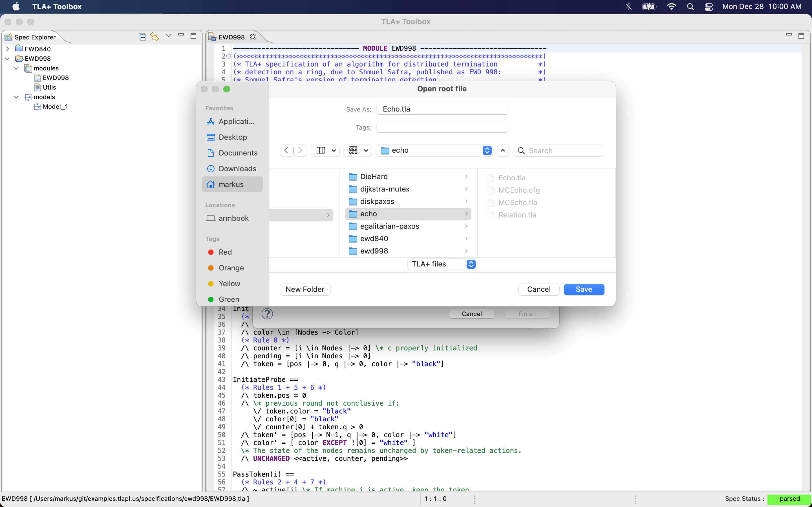812x507 pixels.
Task: Click the New Folder button
Action: click(305, 289)
